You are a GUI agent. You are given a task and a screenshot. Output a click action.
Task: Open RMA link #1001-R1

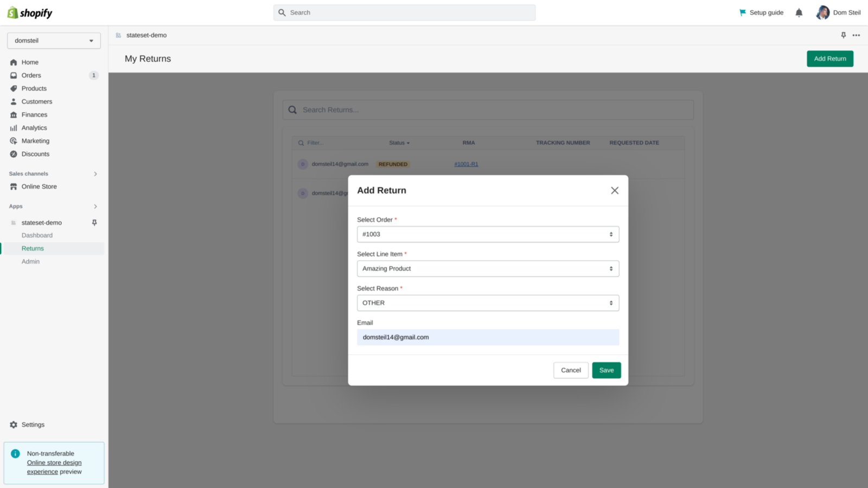466,164
